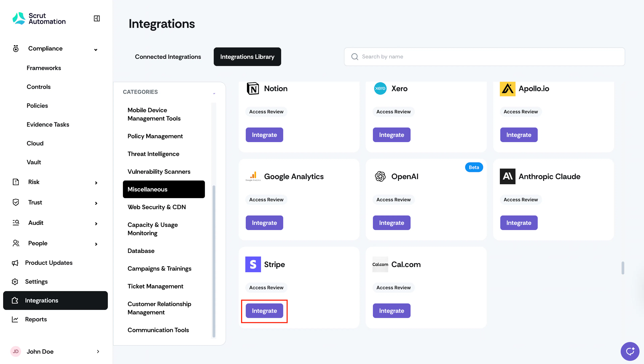Switch to Connected Integrations tab
Image resolution: width=644 pixels, height=364 pixels.
(x=168, y=57)
